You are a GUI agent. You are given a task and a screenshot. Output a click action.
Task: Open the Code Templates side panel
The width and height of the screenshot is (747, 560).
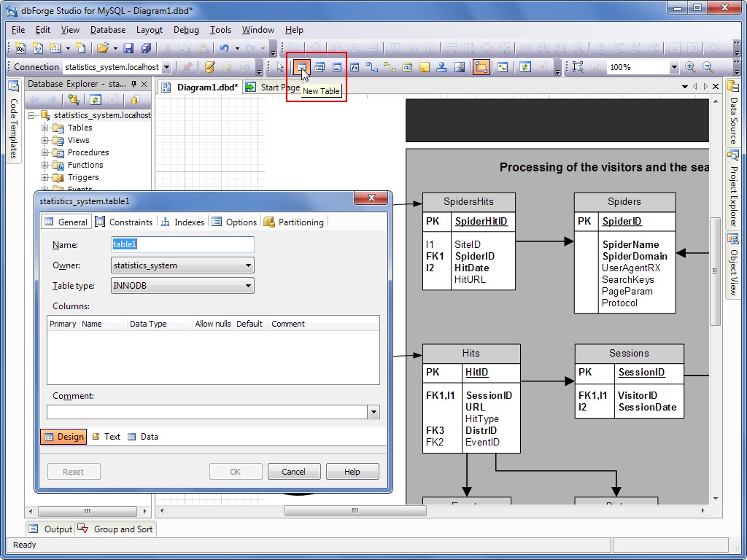click(13, 120)
